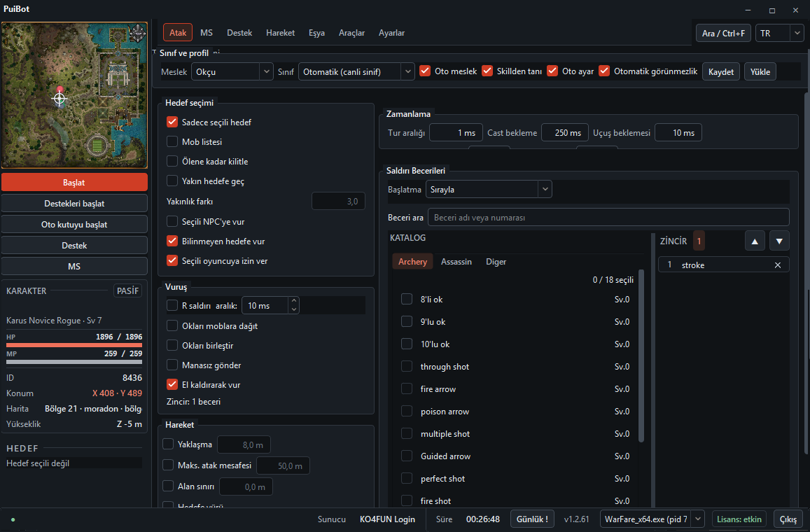Click the Çıkış button
The width and height of the screenshot is (810, 532).
tap(788, 519)
